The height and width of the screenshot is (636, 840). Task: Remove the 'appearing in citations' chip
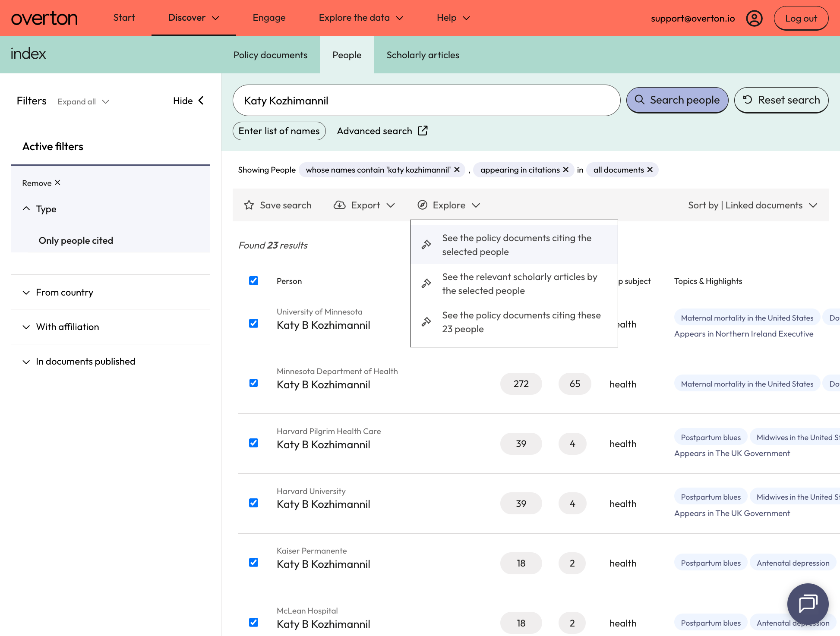(565, 170)
